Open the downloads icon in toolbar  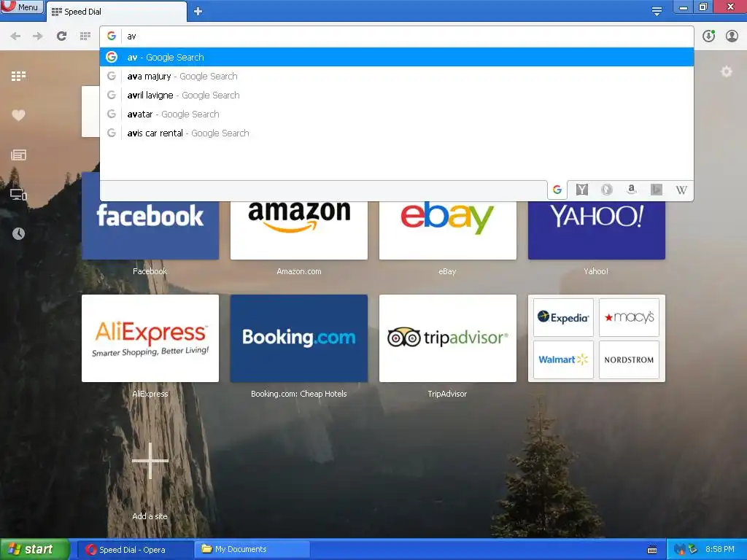(x=708, y=36)
